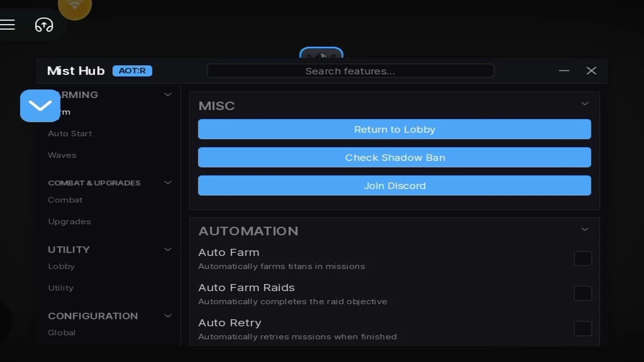
Task: Click the headset icon beside the hamburger menu
Action: tap(44, 25)
